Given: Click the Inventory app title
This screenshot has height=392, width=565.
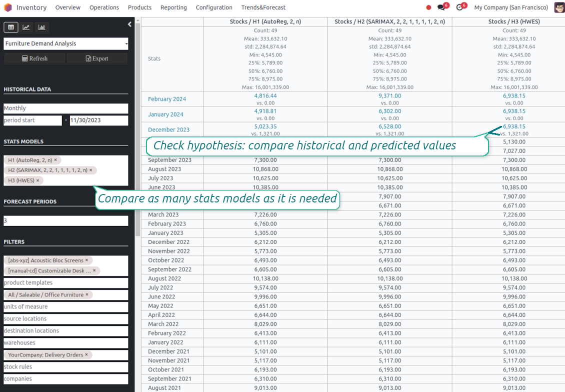Looking at the screenshot, I should click(x=31, y=7).
